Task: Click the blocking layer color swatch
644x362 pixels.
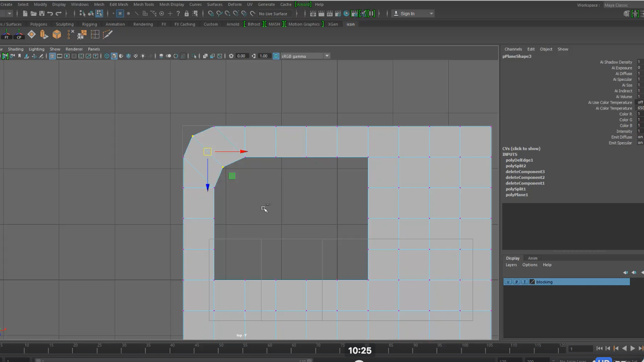Action: tap(532, 282)
